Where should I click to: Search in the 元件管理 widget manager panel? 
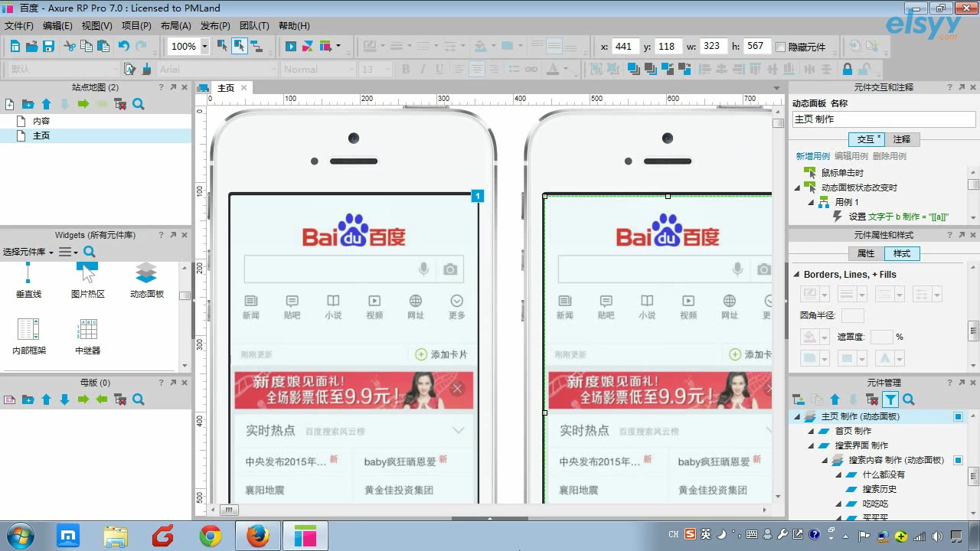tap(909, 399)
